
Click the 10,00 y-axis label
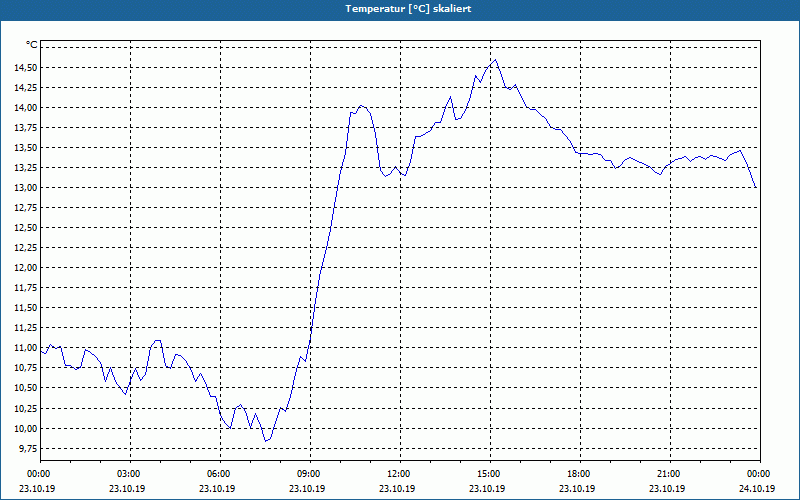[x=24, y=428]
